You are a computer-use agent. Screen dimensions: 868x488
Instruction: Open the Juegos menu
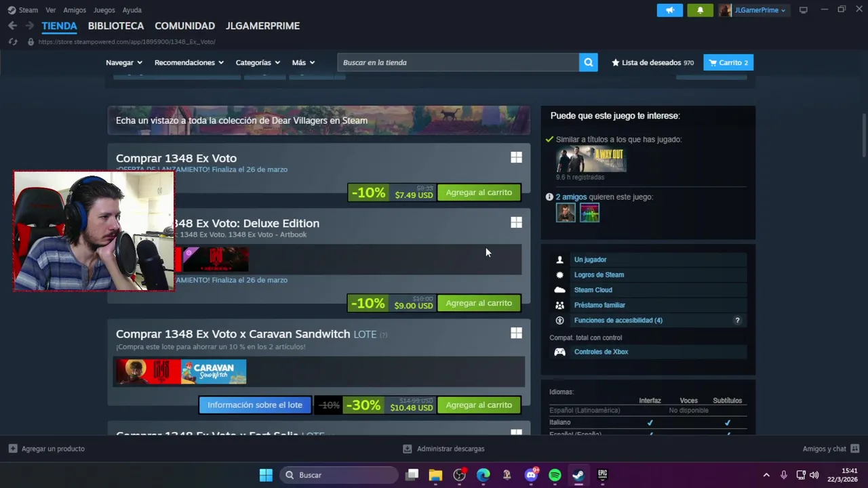(x=104, y=10)
